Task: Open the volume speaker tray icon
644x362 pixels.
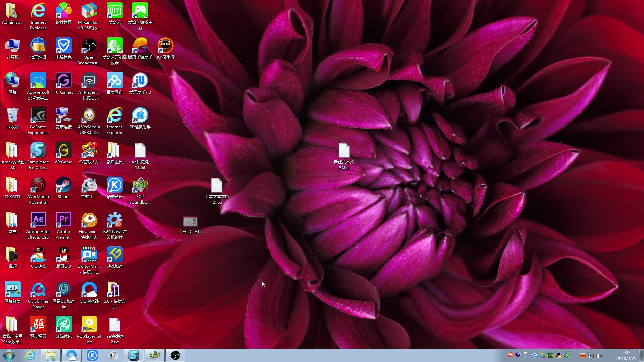Action: [x=599, y=355]
